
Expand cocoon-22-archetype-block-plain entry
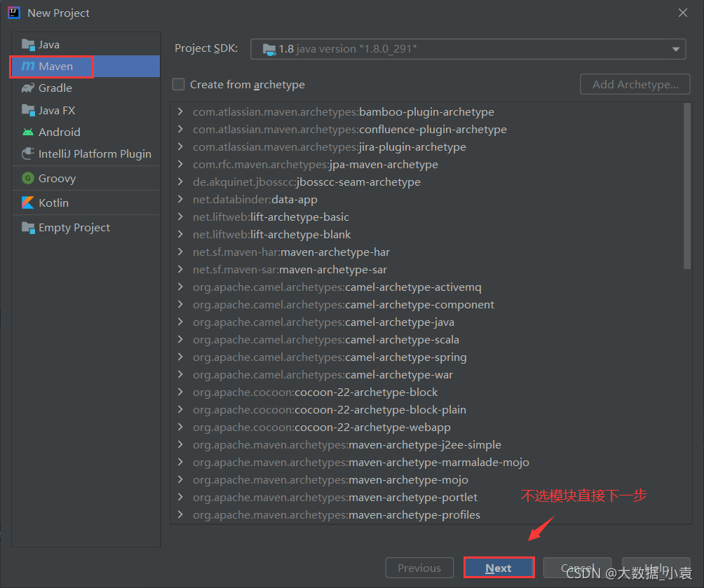click(x=180, y=409)
